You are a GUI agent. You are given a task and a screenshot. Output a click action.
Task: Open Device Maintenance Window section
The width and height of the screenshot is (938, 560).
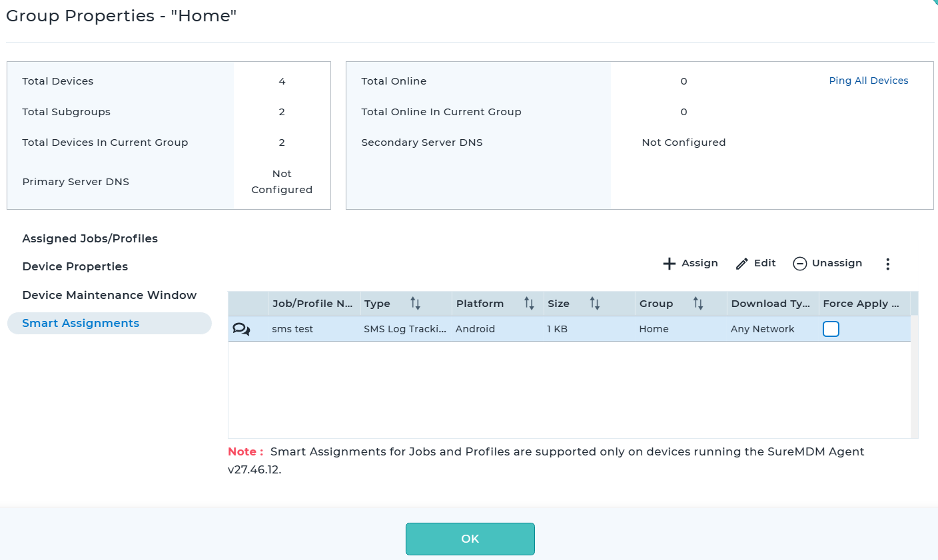109,295
